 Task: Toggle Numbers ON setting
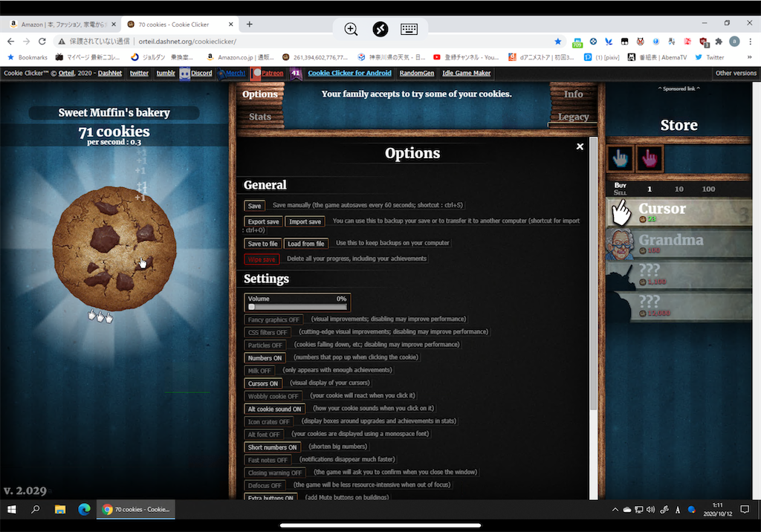[265, 357]
